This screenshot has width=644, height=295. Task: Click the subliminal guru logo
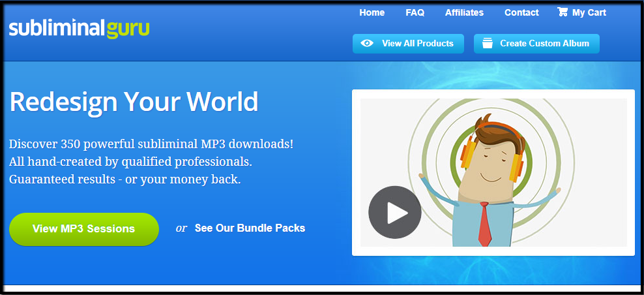click(80, 29)
